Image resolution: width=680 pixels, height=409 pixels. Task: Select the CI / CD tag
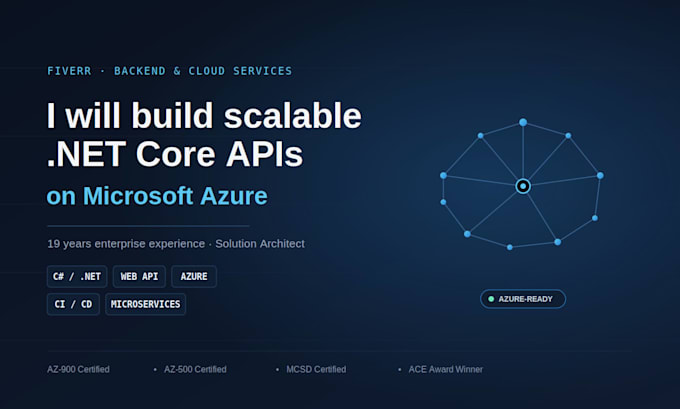click(73, 304)
